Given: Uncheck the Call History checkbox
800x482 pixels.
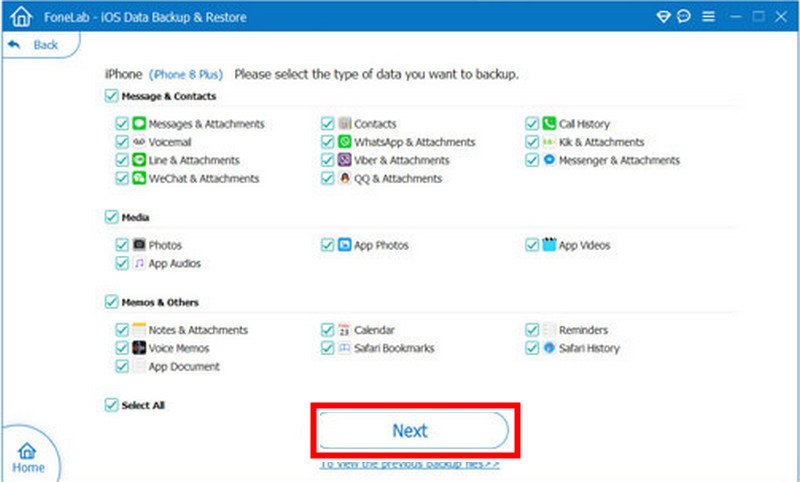Looking at the screenshot, I should click(x=532, y=123).
